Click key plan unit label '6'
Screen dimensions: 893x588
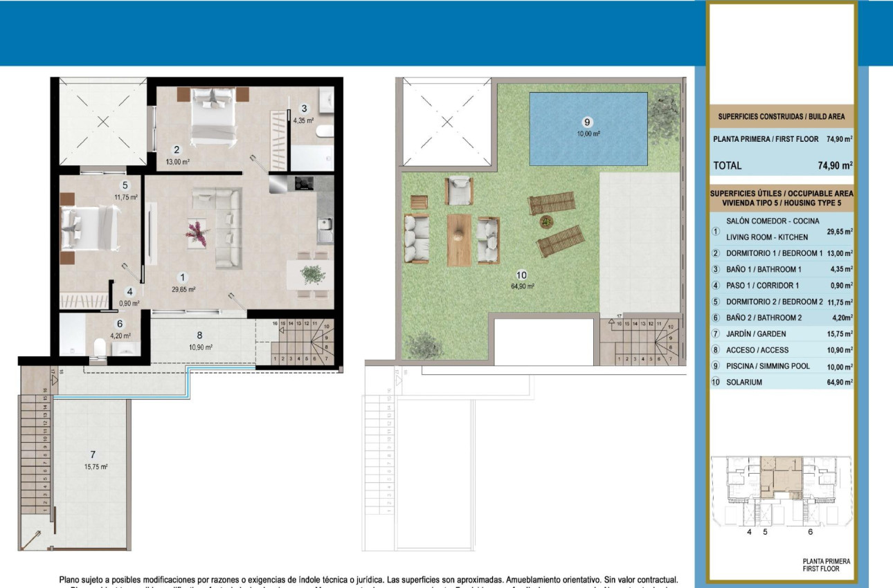tap(810, 532)
